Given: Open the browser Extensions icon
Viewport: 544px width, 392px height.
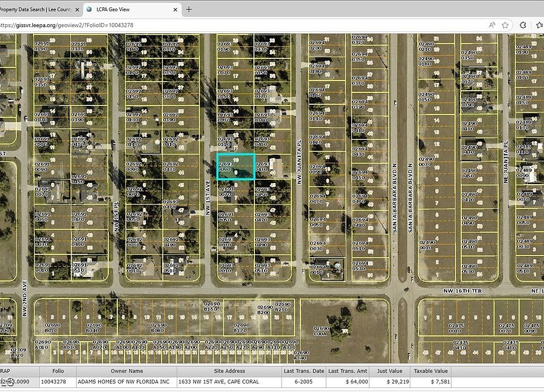Looking at the screenshot, I should pos(523,25).
